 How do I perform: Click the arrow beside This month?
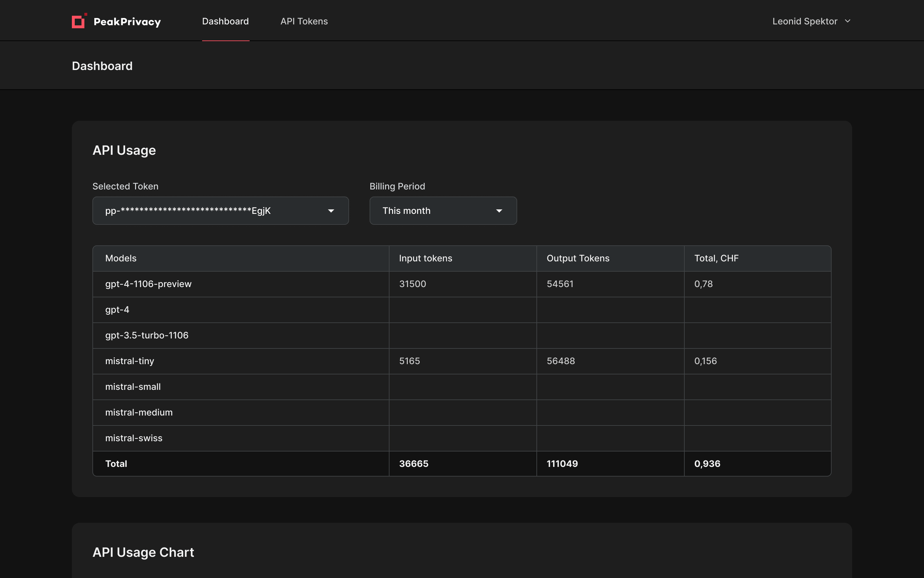[499, 211]
